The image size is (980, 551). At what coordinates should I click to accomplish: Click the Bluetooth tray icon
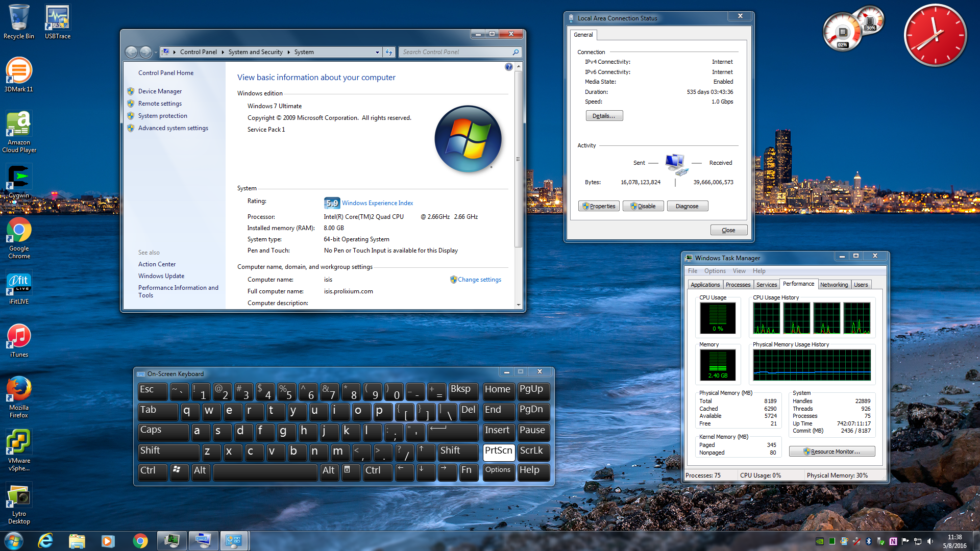[869, 541]
